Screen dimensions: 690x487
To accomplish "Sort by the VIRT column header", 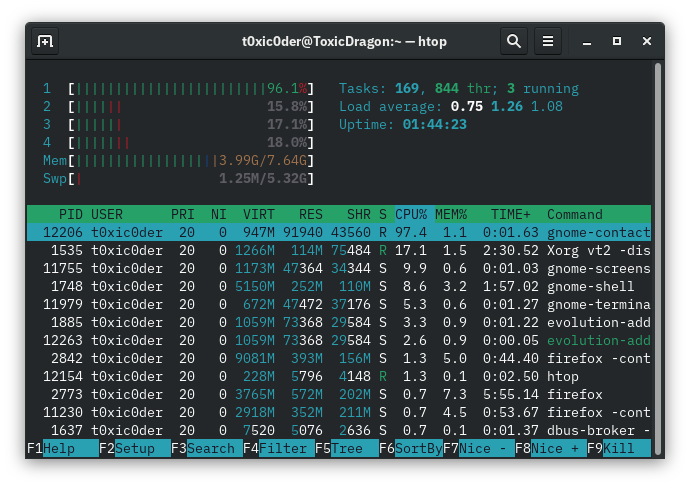I will (x=259, y=214).
